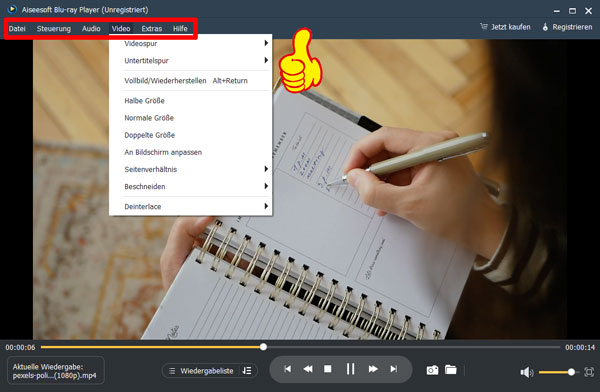Image resolution: width=600 pixels, height=392 pixels.
Task: Select Vollbild/Wiederherstellen menu entry
Action: coord(191,80)
